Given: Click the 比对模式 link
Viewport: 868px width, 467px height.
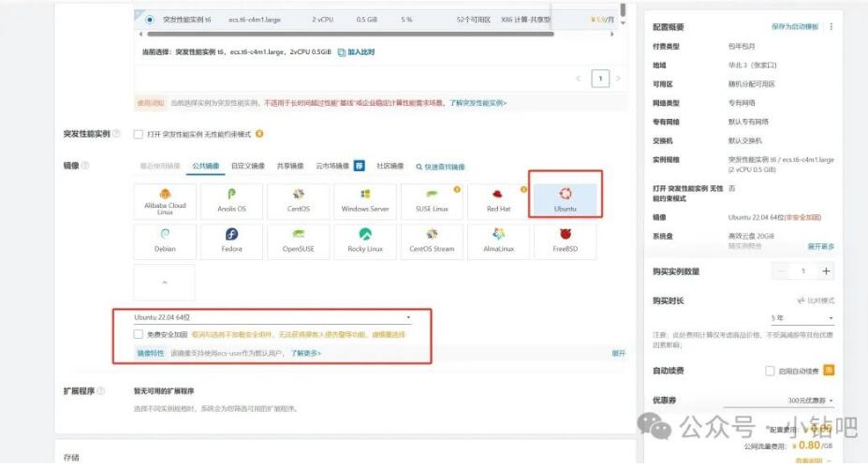Looking at the screenshot, I should tap(816, 300).
